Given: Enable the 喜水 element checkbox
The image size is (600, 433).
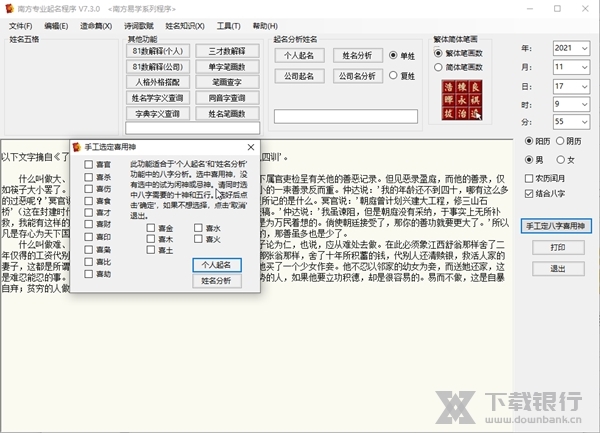Looking at the screenshot, I should [198, 228].
